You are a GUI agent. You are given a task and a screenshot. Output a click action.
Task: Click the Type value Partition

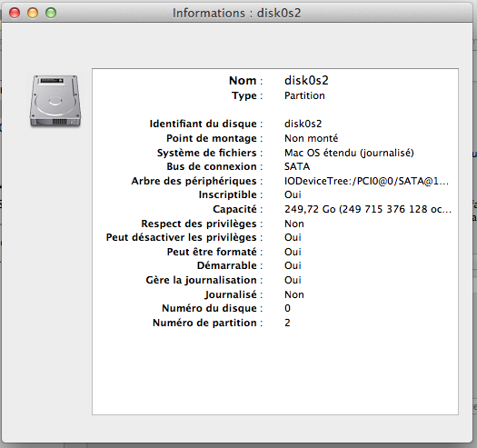304,95
